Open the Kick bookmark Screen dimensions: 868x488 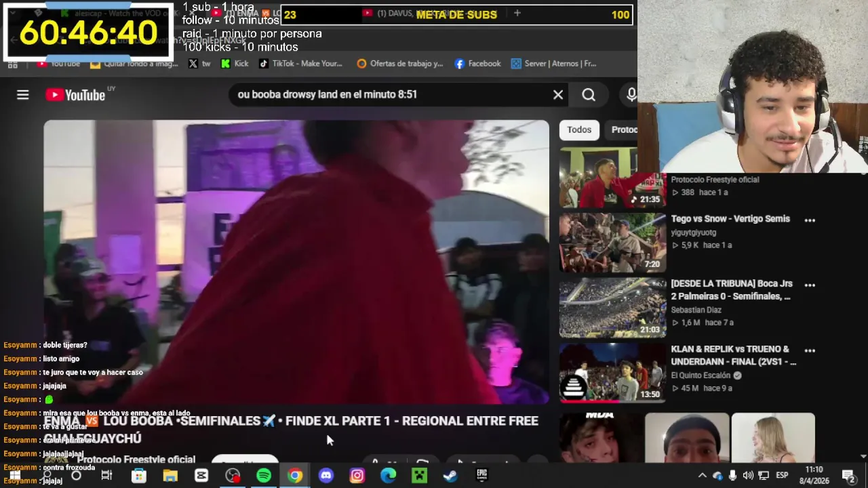pyautogui.click(x=235, y=64)
